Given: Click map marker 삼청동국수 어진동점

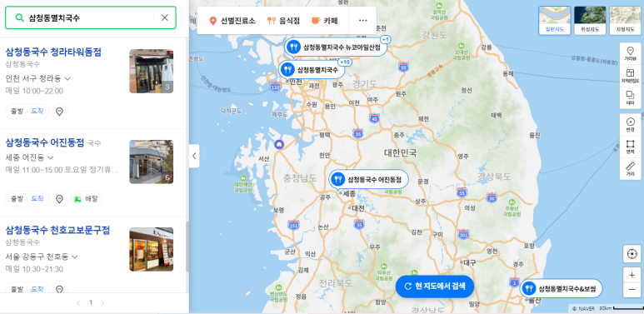Looking at the screenshot, I should [369, 179].
